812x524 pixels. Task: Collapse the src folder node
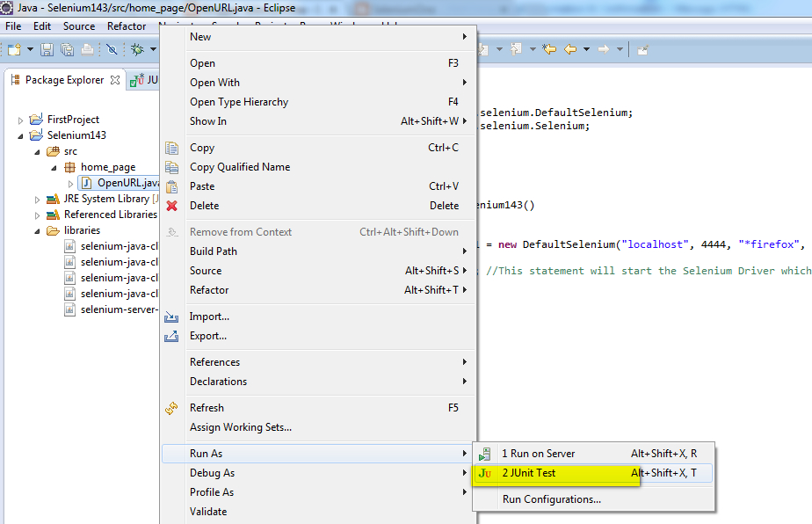coord(37,152)
